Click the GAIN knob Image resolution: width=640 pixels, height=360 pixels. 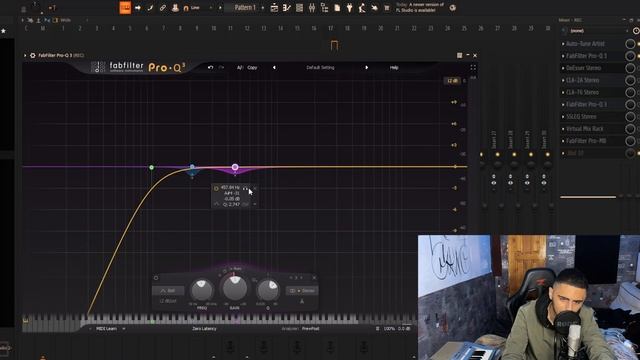[235, 288]
